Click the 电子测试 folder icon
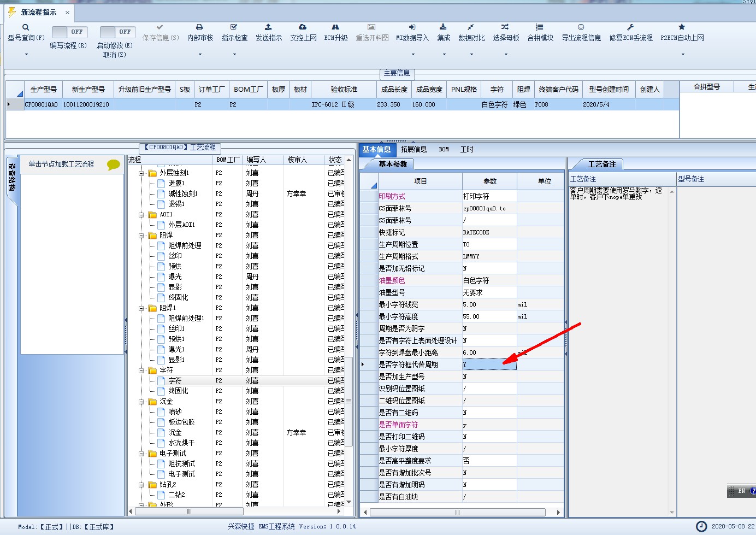Image resolution: width=756 pixels, height=535 pixels. (x=152, y=454)
